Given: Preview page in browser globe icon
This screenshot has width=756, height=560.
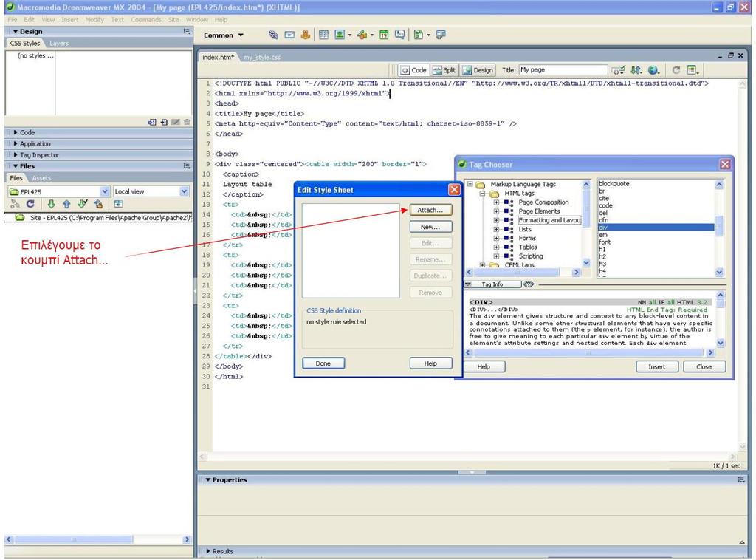Looking at the screenshot, I should point(653,70).
